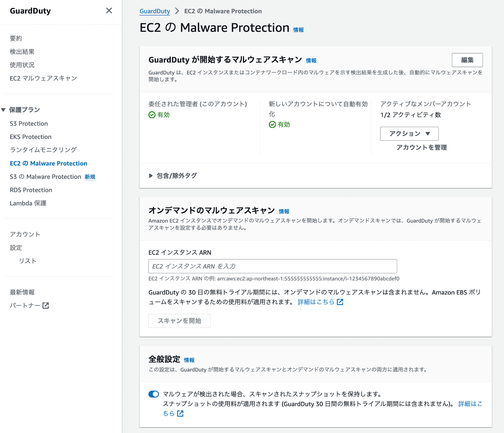
Task: Click the 有効 status under 新しいアカウントについて自動有効化
Action: 284,124
